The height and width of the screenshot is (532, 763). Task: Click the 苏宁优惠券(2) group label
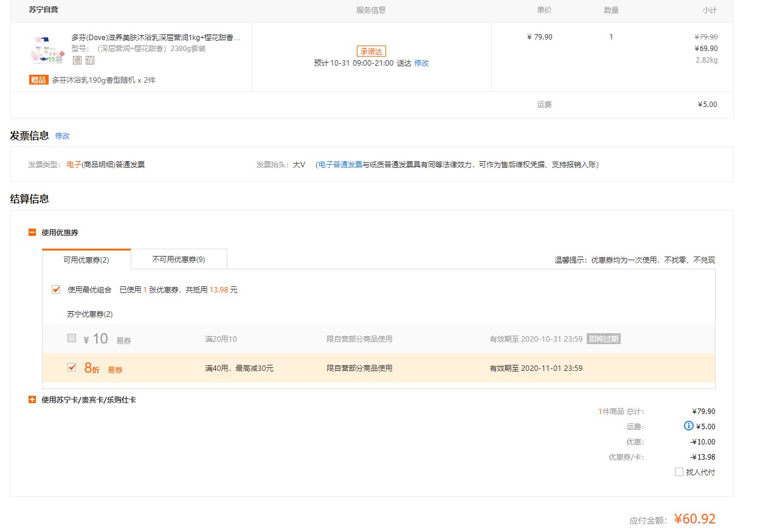point(89,314)
